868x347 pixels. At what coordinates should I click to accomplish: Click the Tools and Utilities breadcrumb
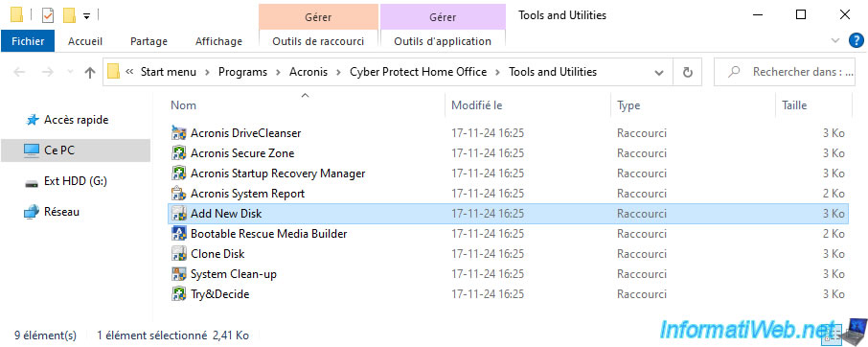(553, 72)
